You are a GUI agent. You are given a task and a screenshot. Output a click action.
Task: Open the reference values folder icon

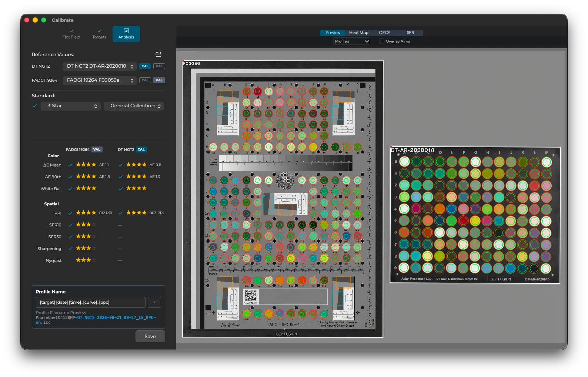pos(158,54)
